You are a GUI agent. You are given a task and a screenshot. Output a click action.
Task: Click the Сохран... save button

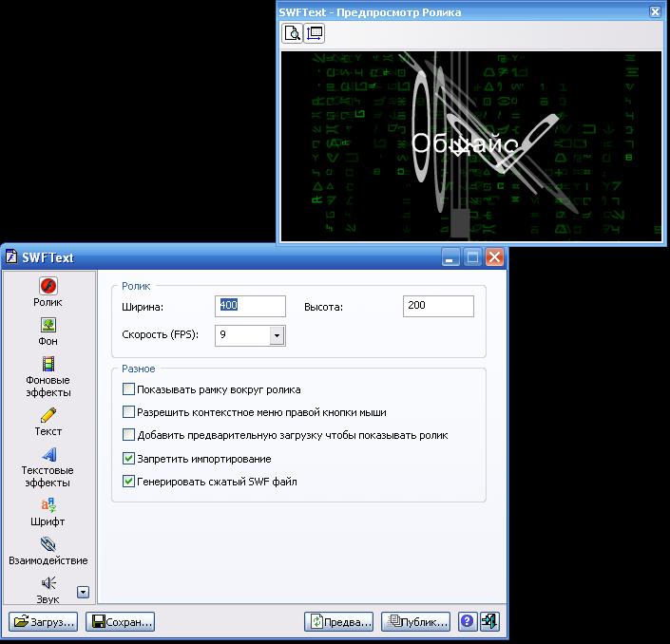pos(121,622)
